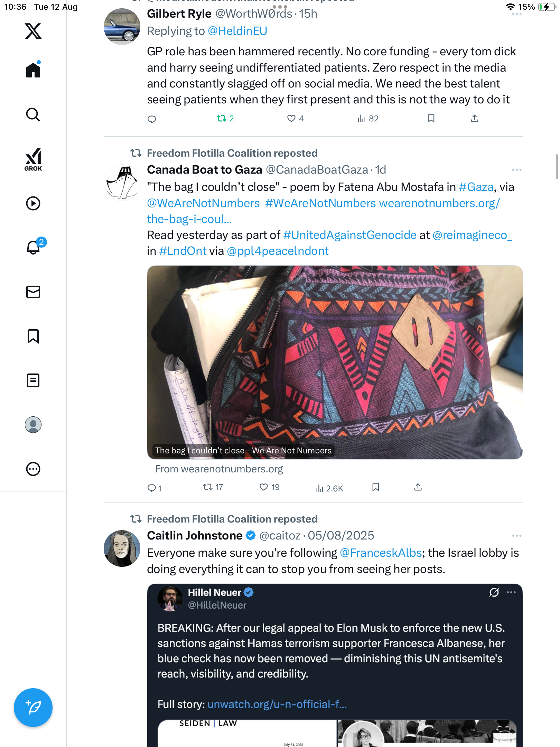Open the Messages envelope icon
This screenshot has height=747, width=560.
tap(33, 292)
